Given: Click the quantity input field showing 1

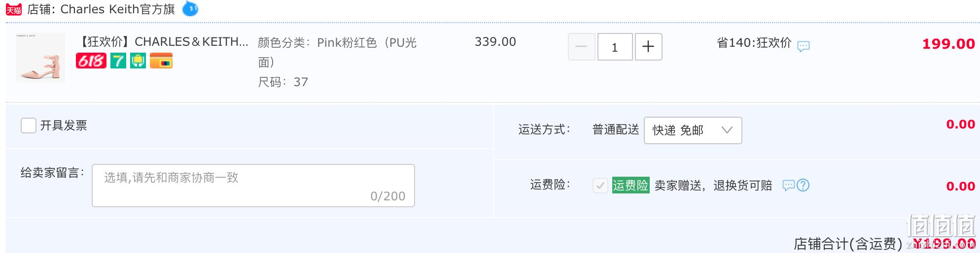Looking at the screenshot, I should coord(615,47).
